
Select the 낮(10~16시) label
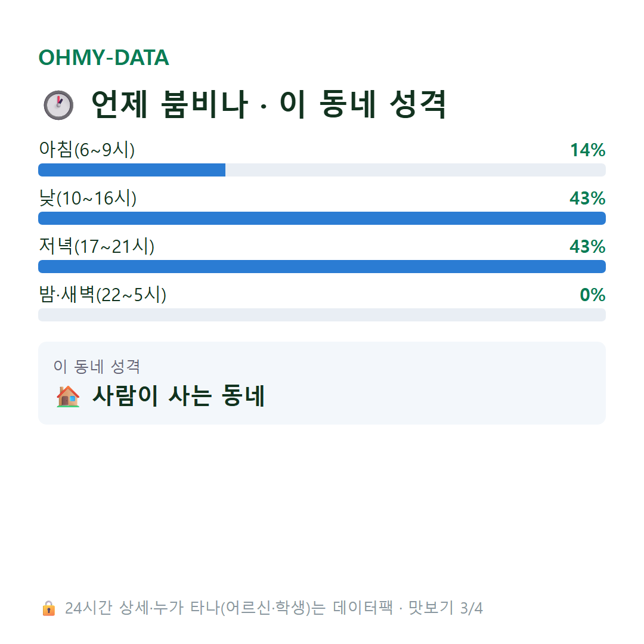click(88, 198)
